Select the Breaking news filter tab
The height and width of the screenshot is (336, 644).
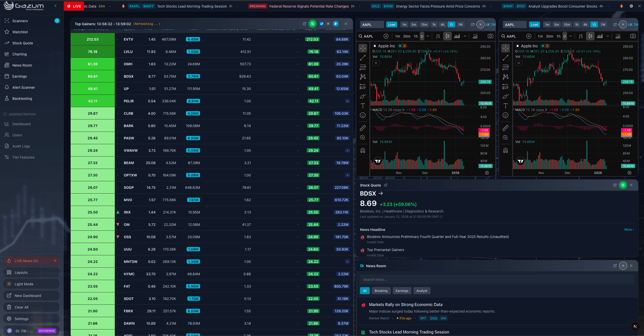pos(381,291)
